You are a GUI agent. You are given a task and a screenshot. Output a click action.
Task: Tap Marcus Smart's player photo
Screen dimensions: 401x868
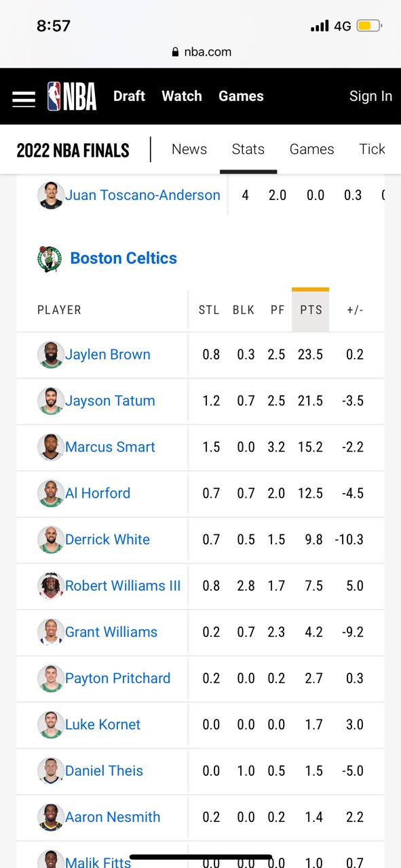point(51,447)
